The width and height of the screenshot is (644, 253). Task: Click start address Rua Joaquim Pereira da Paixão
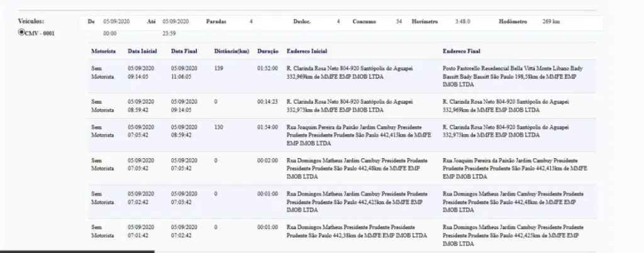(359, 136)
